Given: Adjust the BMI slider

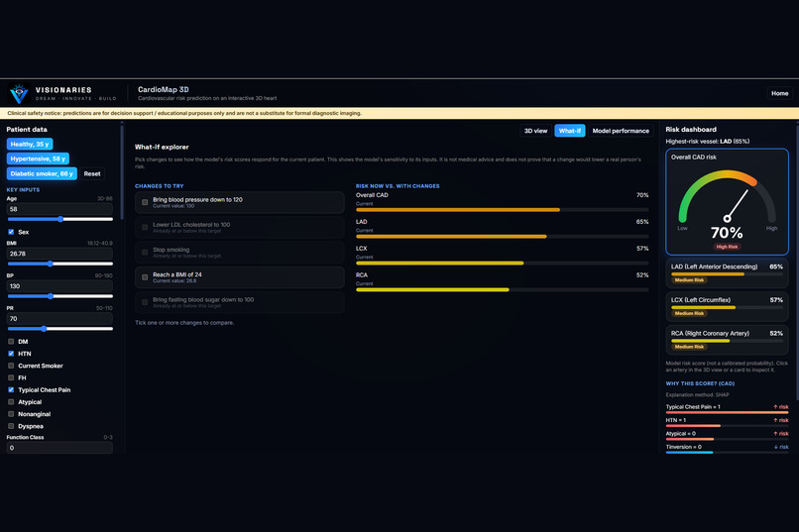Looking at the screenshot, I should (60, 264).
